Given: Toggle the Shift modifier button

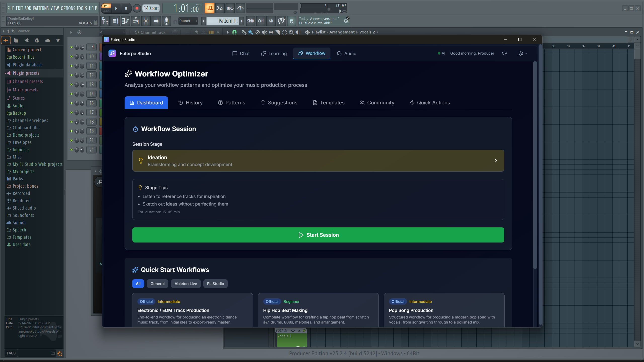Looking at the screenshot, I should click(x=251, y=21).
